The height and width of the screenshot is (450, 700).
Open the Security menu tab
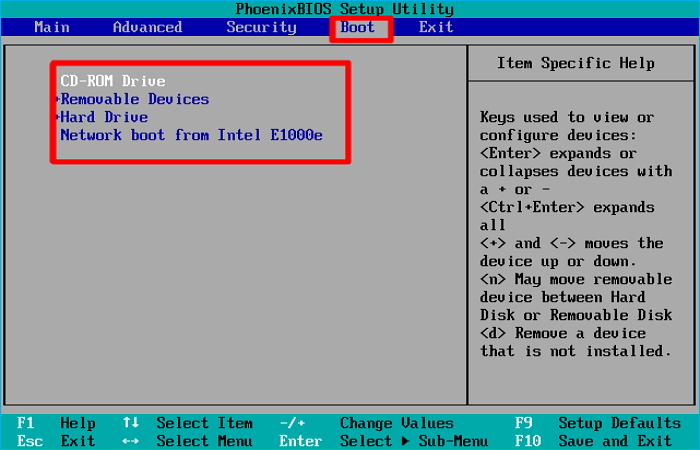click(x=261, y=28)
